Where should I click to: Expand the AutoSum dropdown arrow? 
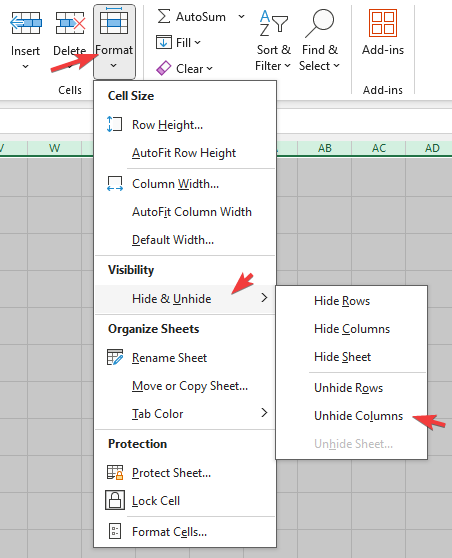click(241, 16)
